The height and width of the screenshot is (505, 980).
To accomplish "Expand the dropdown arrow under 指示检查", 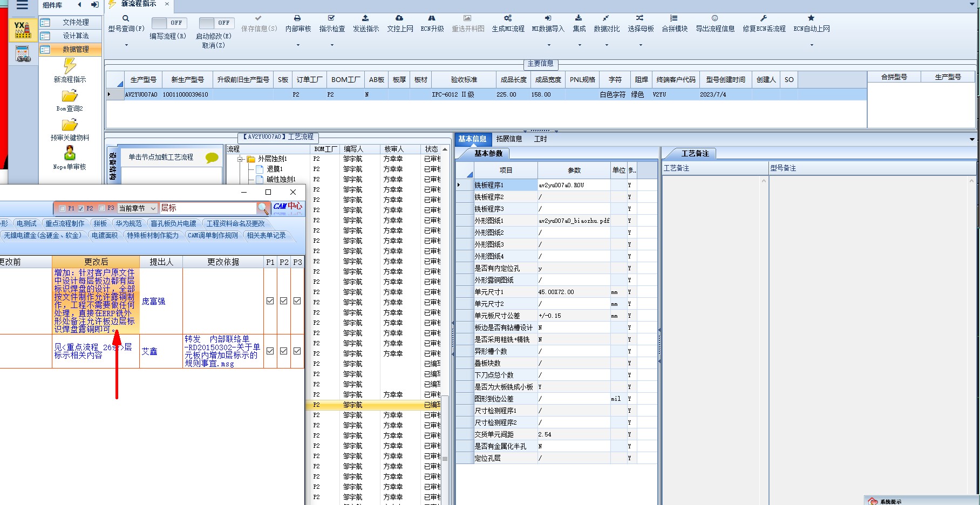I will coord(332,45).
